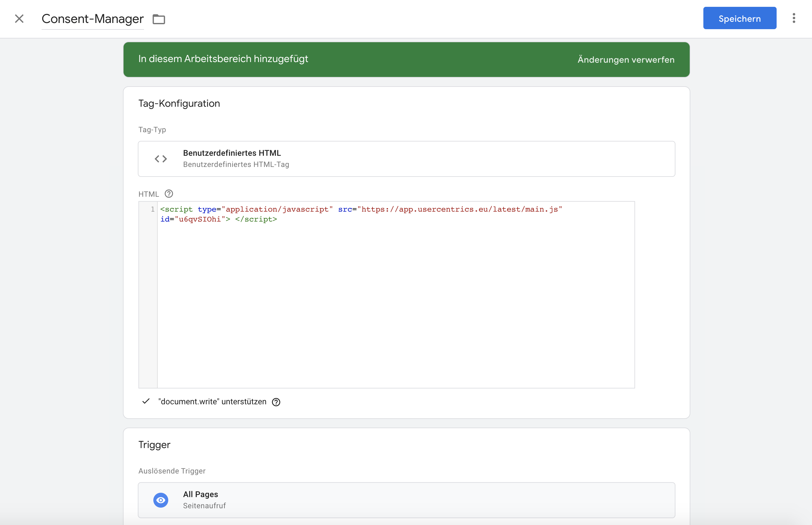Click the folder icon next to the tag name

159,19
